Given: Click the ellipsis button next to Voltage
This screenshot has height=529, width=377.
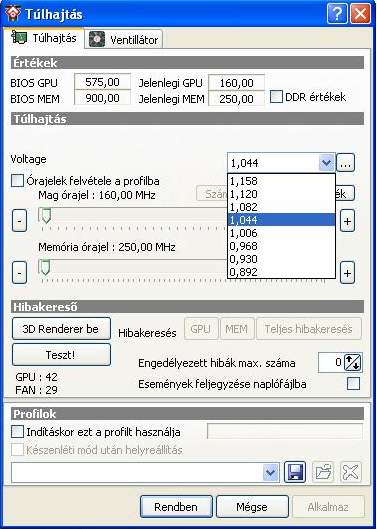Looking at the screenshot, I should 346,163.
